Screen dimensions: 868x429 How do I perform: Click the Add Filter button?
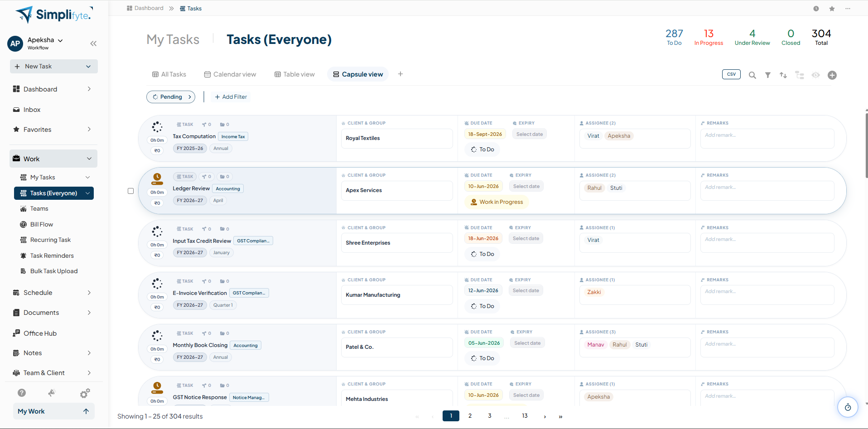pyautogui.click(x=231, y=97)
